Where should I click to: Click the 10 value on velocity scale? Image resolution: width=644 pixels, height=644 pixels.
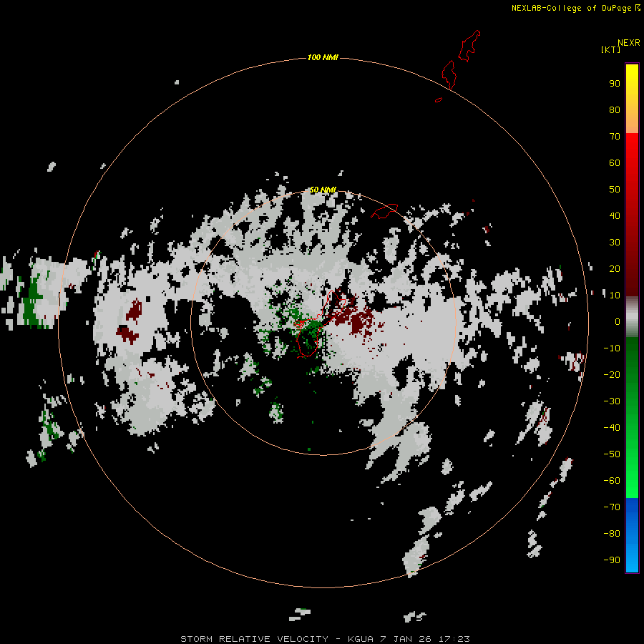615,296
